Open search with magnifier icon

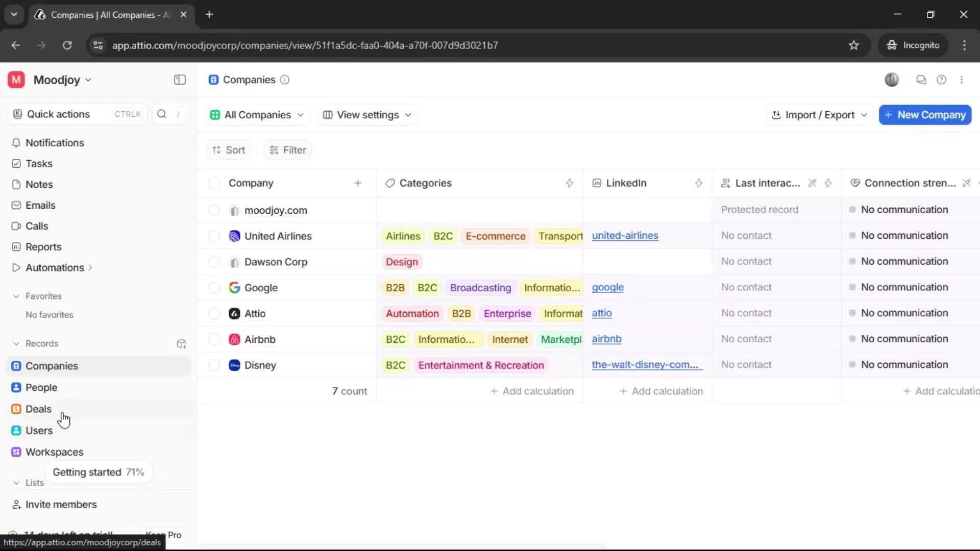[162, 114]
